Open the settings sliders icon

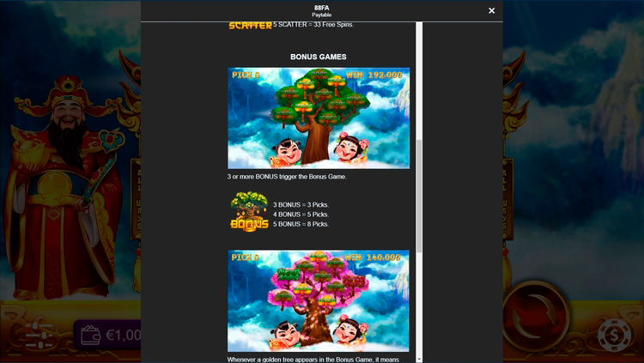tap(39, 333)
